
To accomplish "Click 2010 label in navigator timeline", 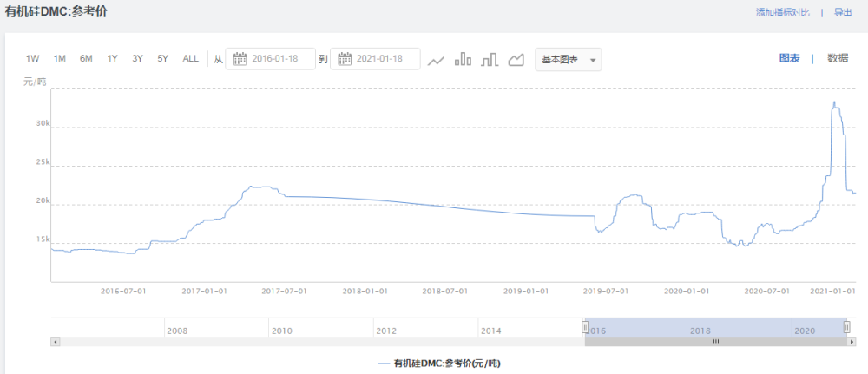I will coord(281,331).
